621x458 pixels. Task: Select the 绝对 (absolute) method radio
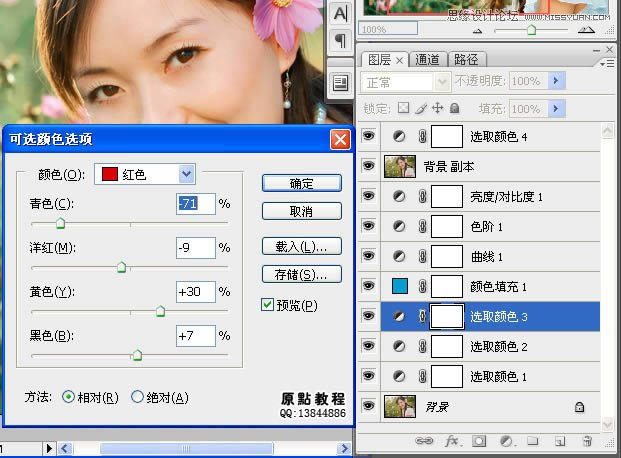pyautogui.click(x=137, y=397)
